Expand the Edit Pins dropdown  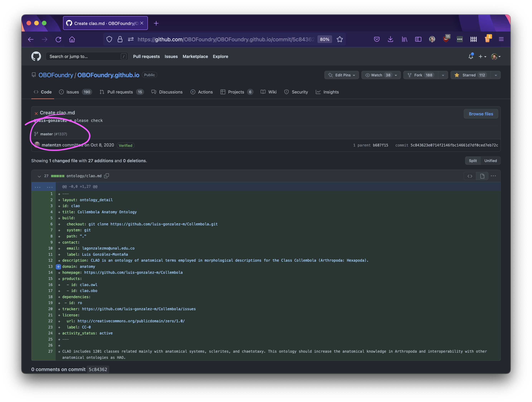pos(341,75)
